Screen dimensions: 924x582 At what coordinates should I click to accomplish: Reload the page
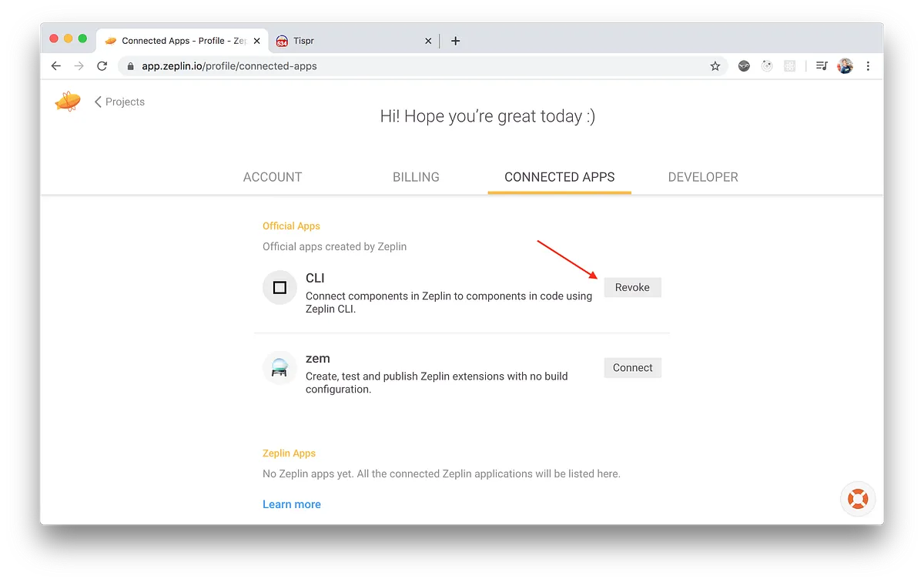tap(102, 66)
